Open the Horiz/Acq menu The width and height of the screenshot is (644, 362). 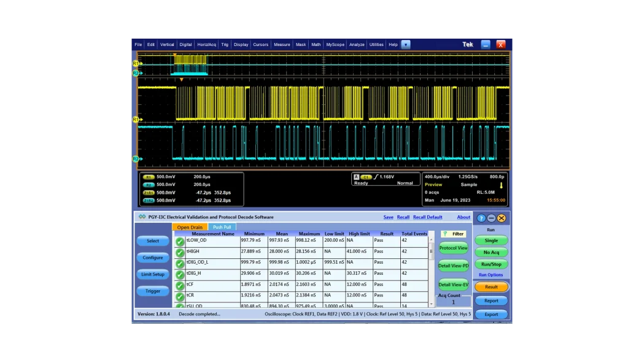coord(207,44)
